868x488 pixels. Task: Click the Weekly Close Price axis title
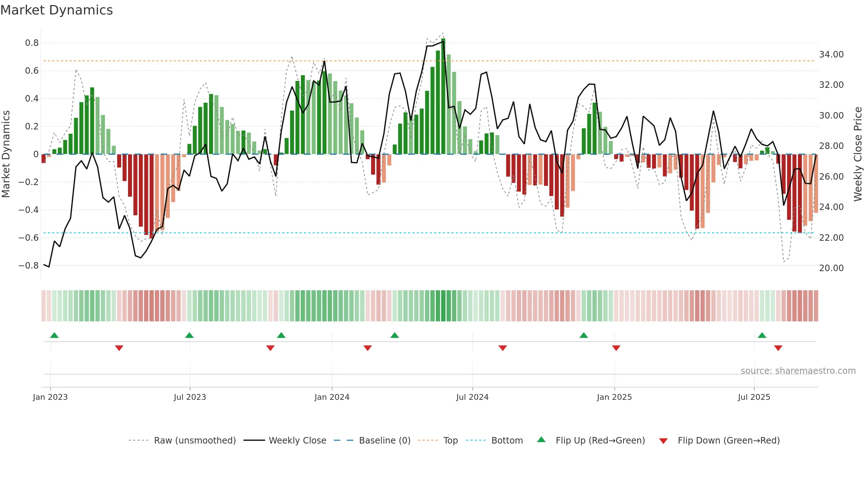pos(858,154)
